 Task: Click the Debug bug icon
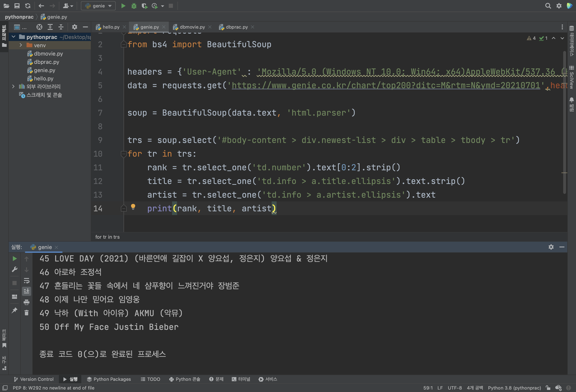(134, 6)
